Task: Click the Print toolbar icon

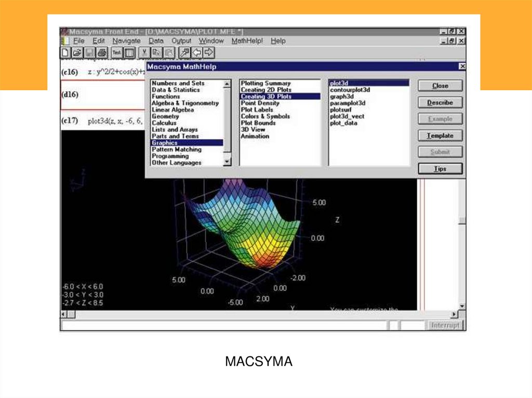Action: (x=102, y=52)
